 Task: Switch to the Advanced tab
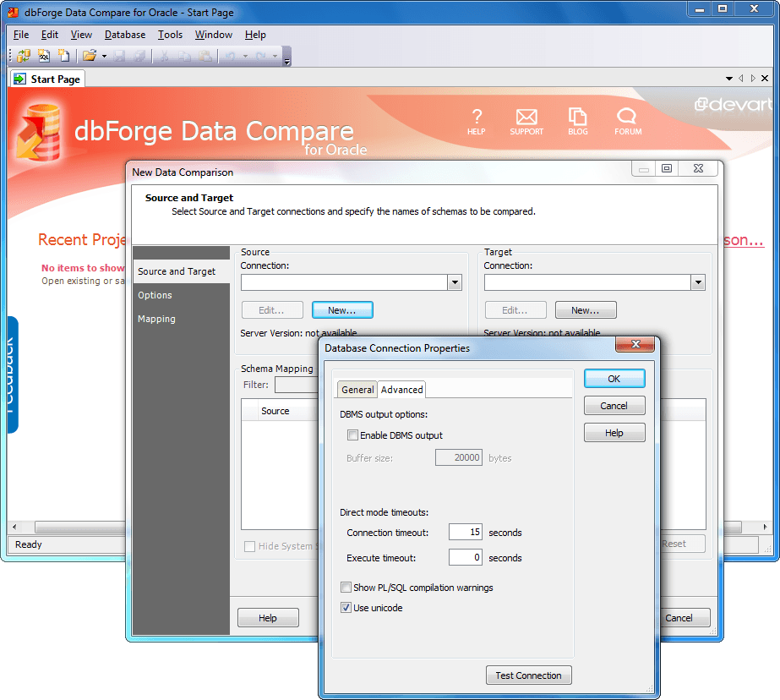pyautogui.click(x=402, y=389)
